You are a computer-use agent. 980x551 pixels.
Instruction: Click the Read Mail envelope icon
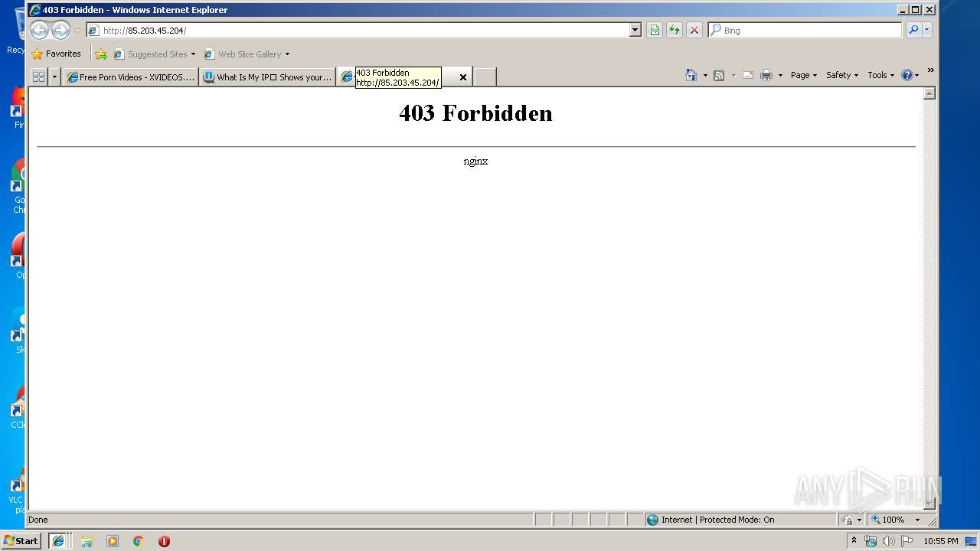(748, 75)
